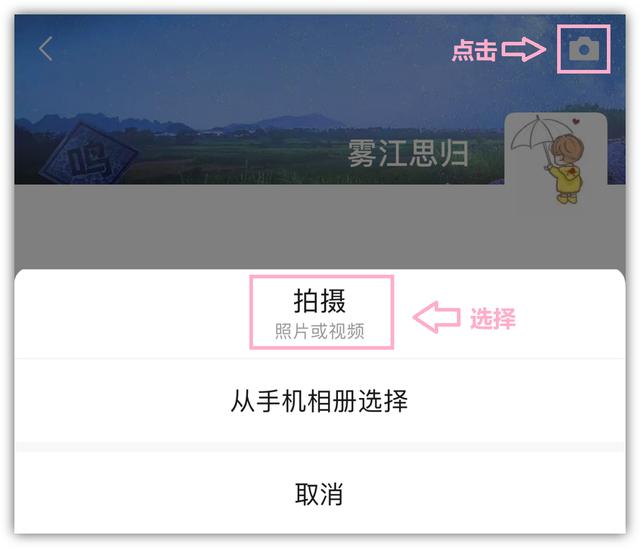Click the pink 选择 annotation label
The height and width of the screenshot is (548, 640).
tap(493, 318)
